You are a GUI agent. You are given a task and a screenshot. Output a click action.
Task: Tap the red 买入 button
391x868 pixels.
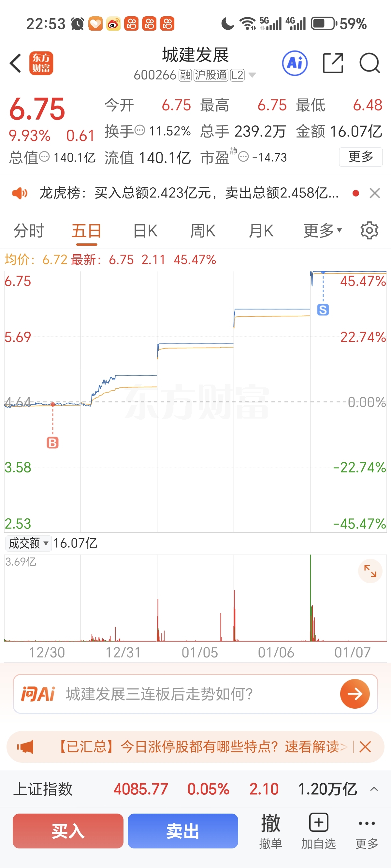(x=68, y=831)
